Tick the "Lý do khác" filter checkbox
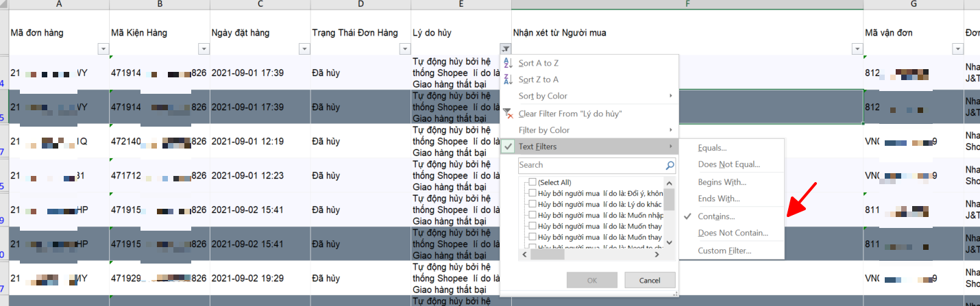 [x=532, y=205]
